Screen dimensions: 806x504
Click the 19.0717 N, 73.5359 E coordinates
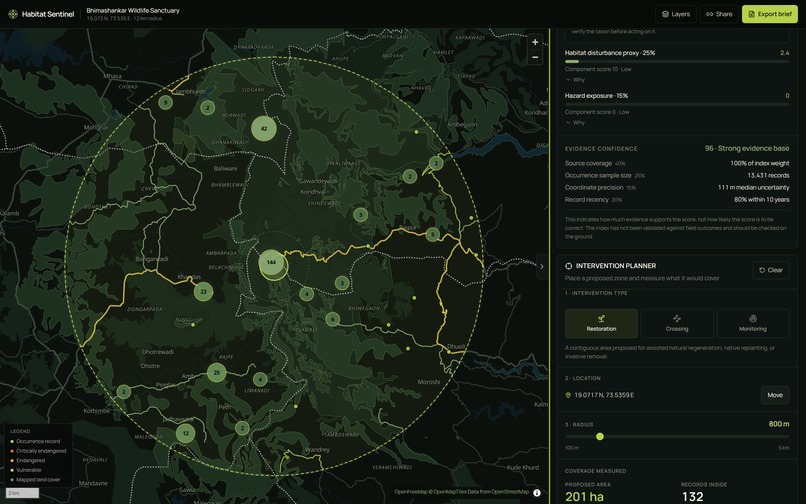coord(604,395)
